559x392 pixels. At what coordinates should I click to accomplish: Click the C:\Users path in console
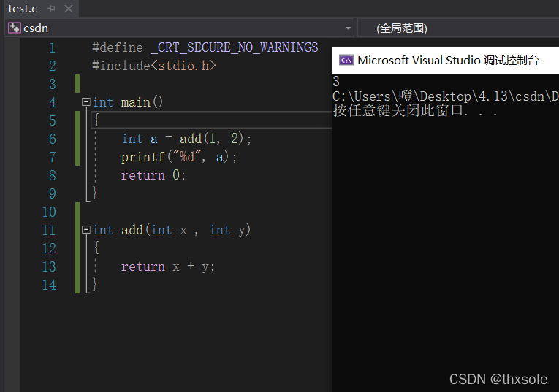tap(445, 96)
